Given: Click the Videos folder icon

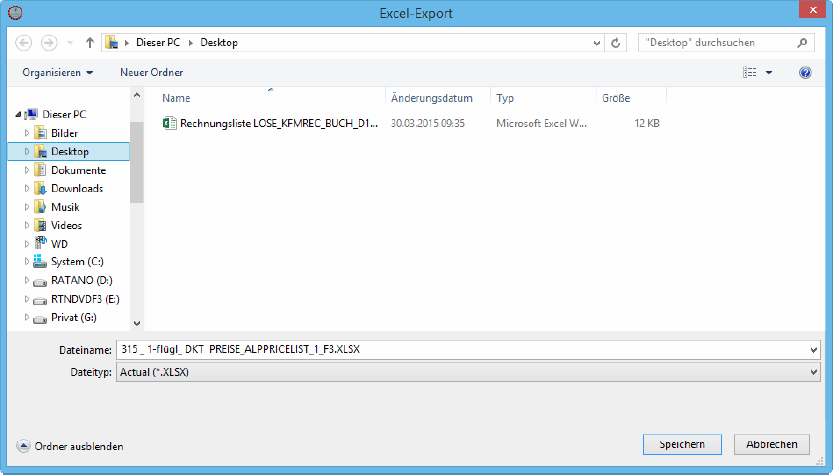Looking at the screenshot, I should click(x=40, y=225).
